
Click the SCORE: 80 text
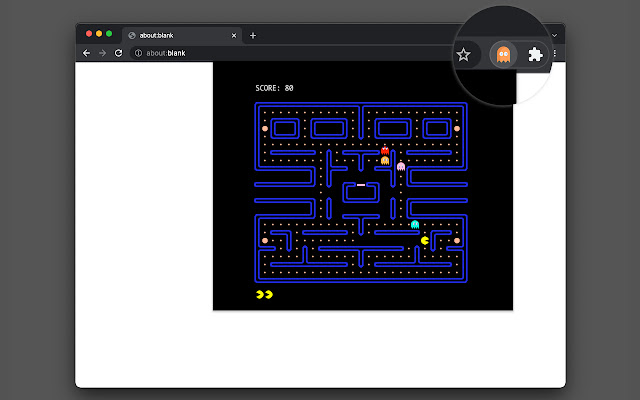click(x=274, y=88)
